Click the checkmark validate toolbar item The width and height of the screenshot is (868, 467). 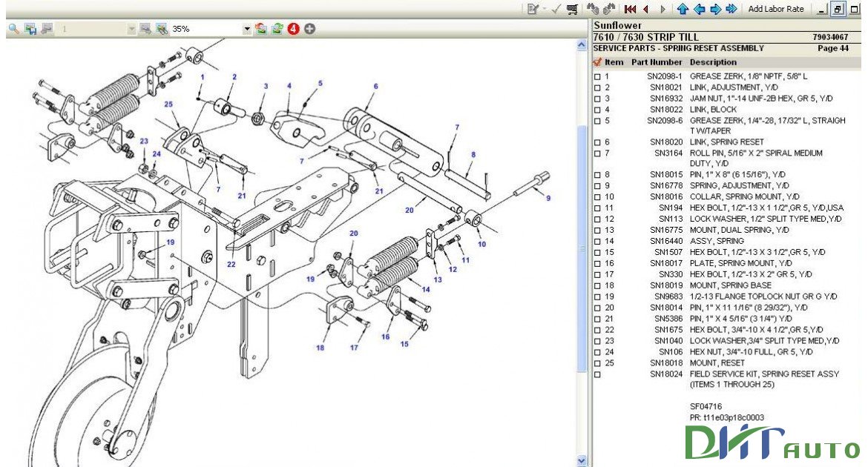coord(555,9)
